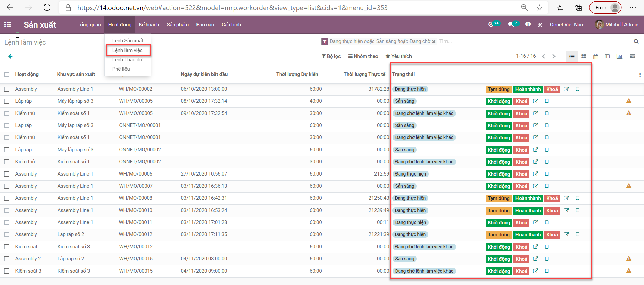Check the Kiểm soát 3 row checkbox
Image resolution: width=644 pixels, height=285 pixels.
point(7,271)
